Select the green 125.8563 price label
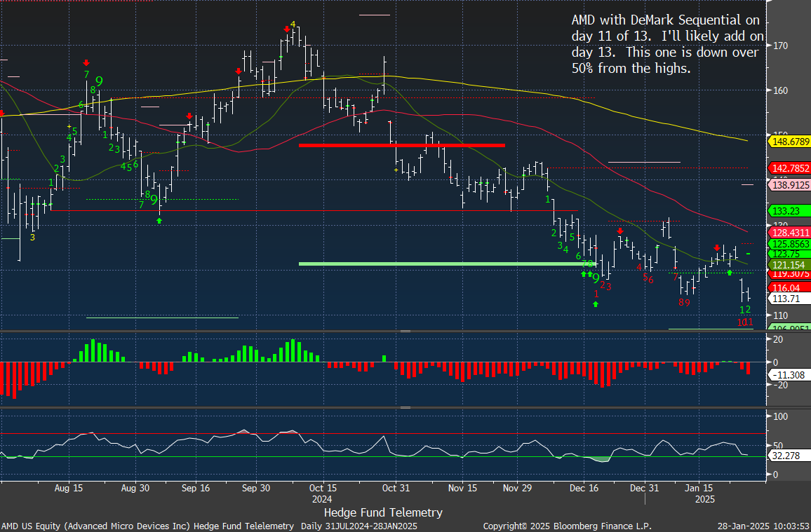 click(791, 244)
